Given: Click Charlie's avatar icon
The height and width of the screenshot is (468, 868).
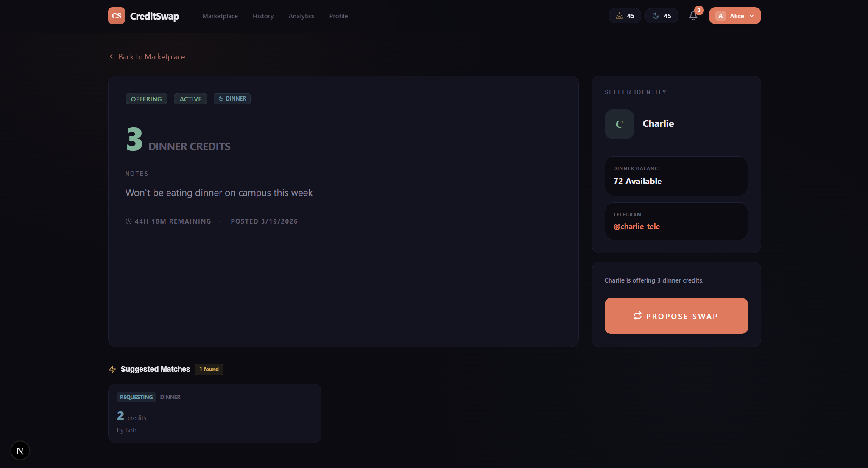Looking at the screenshot, I should (619, 124).
